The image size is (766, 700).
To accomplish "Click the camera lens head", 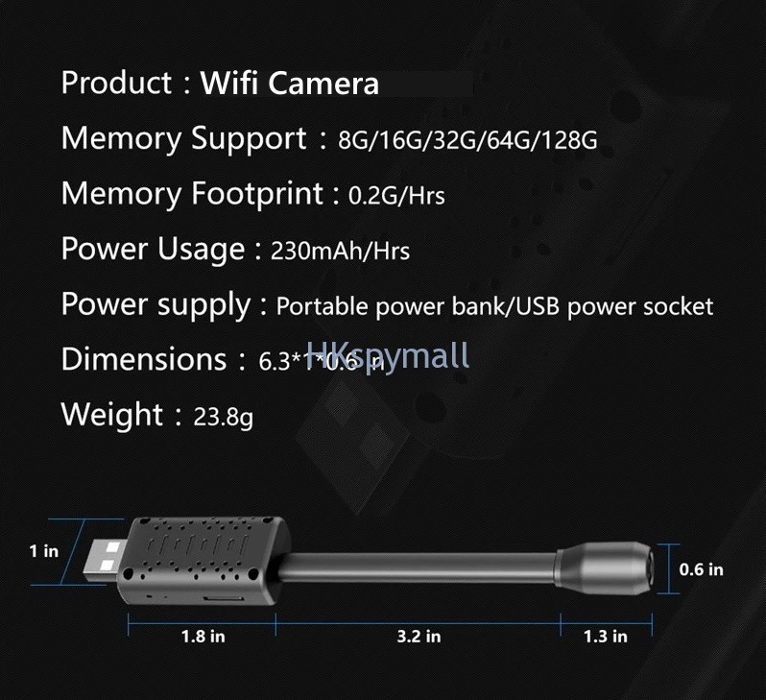I will (x=605, y=568).
